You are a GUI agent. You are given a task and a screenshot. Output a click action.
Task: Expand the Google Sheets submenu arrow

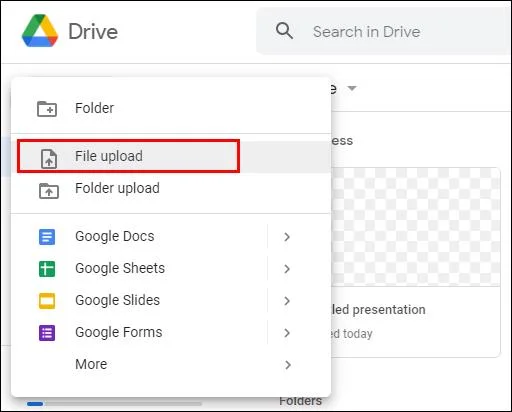287,269
